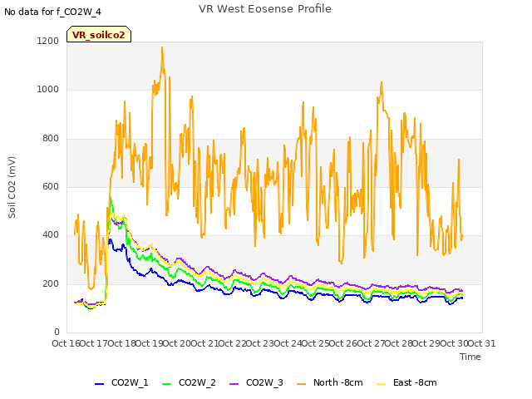Click the Oct 27 x-axis tick label
The image size is (532, 399).
[x=371, y=343]
